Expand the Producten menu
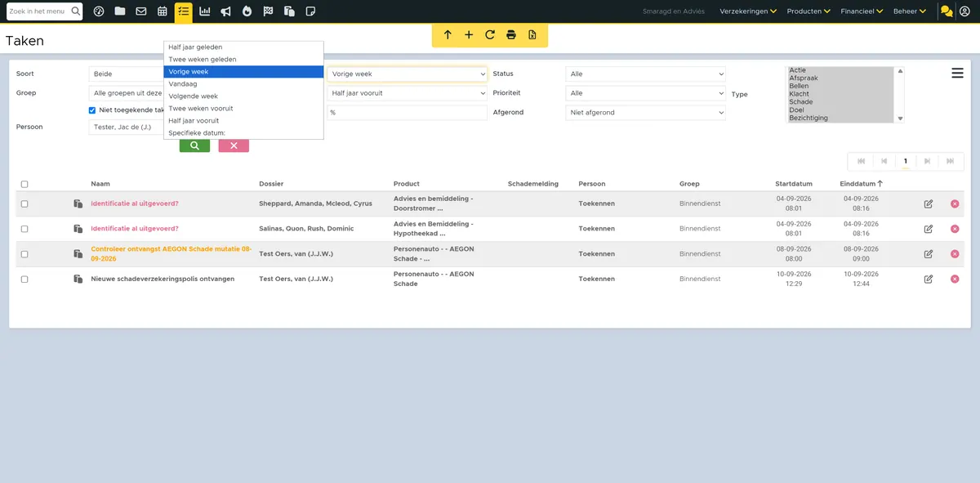 (x=808, y=11)
